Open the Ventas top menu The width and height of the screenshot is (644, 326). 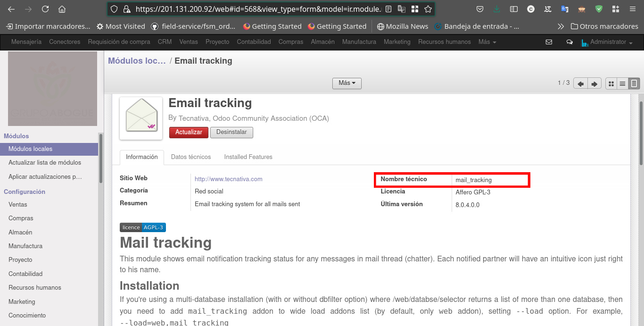tap(189, 42)
